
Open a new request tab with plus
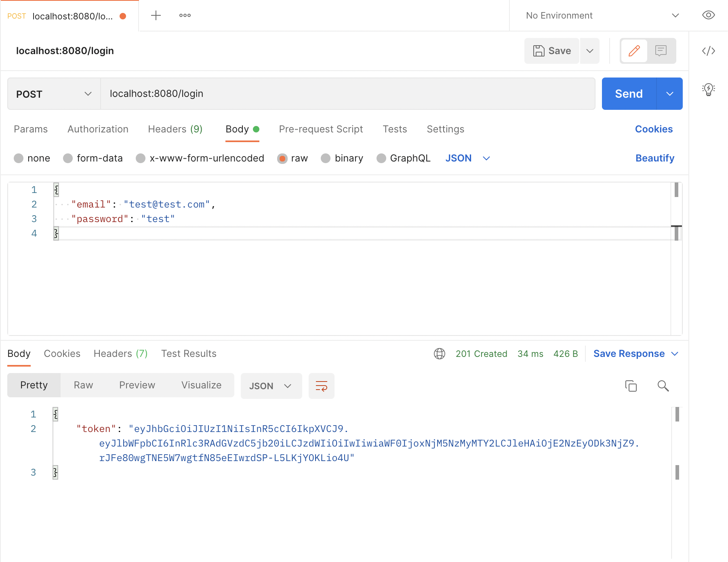point(156,15)
